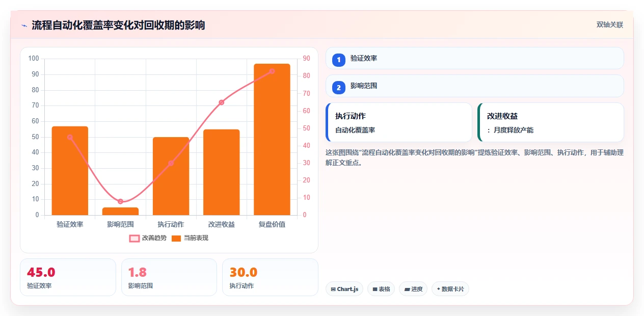The width and height of the screenshot is (644, 316).
Task: Open the 执行动作 自动化覆盖率 card
Action: pyautogui.click(x=399, y=122)
